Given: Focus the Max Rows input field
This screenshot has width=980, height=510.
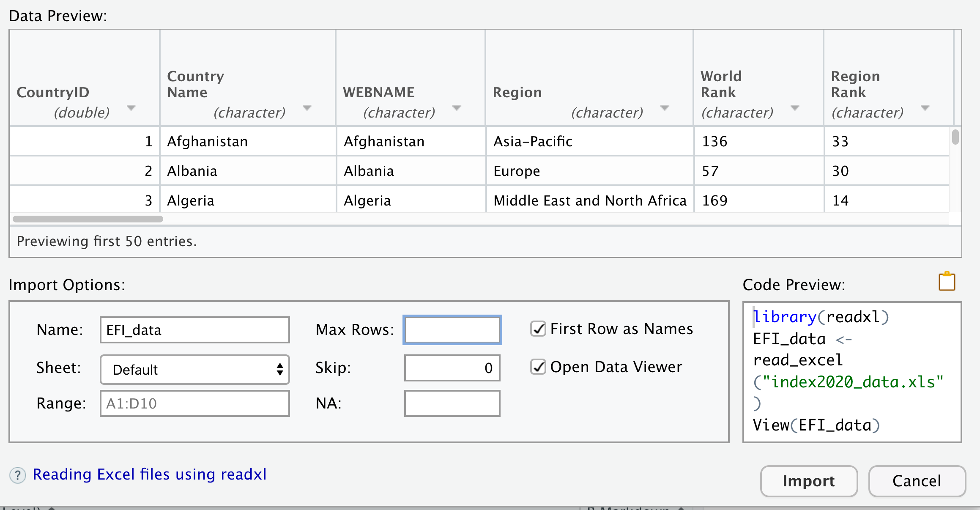Looking at the screenshot, I should (452, 330).
